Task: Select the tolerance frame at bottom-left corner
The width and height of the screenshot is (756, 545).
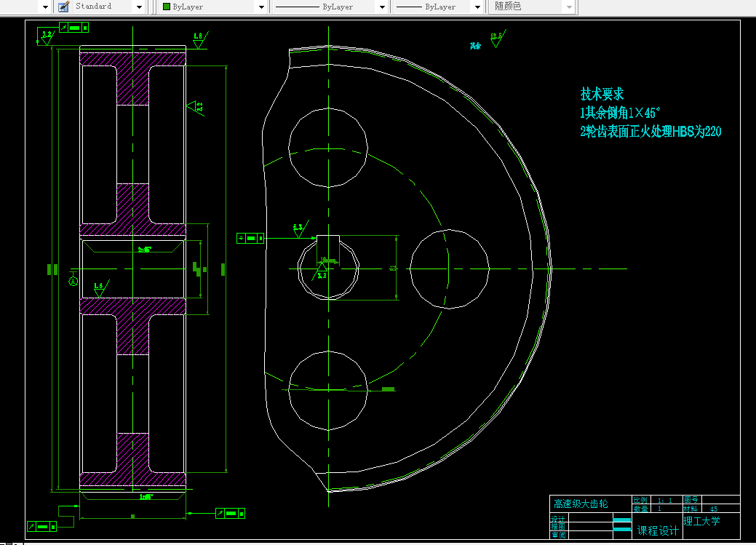Action: click(42, 527)
